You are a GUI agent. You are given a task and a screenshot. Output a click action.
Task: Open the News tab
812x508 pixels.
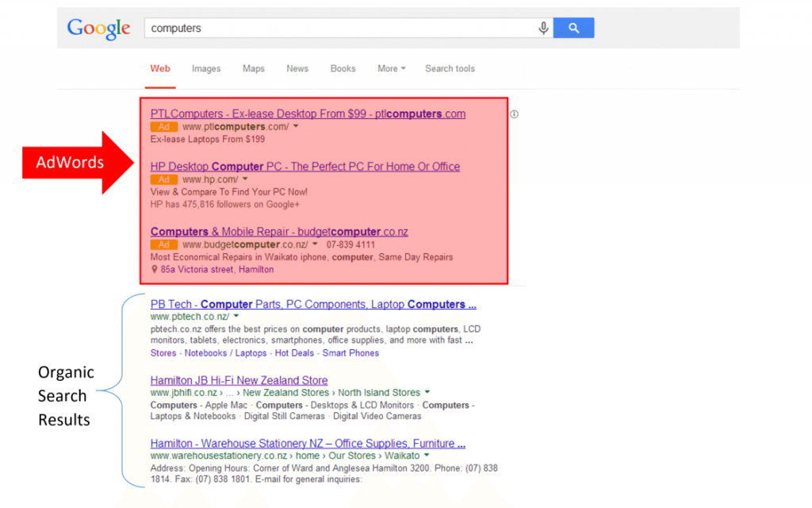coord(297,68)
